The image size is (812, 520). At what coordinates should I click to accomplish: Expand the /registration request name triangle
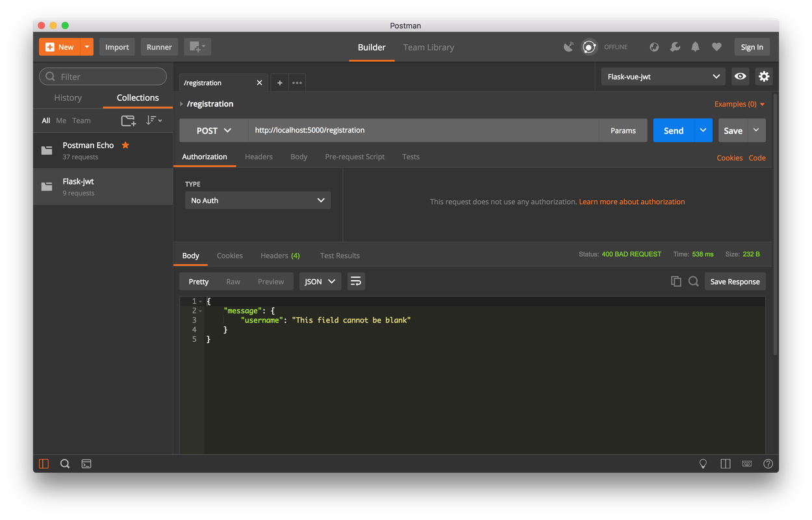coord(181,104)
